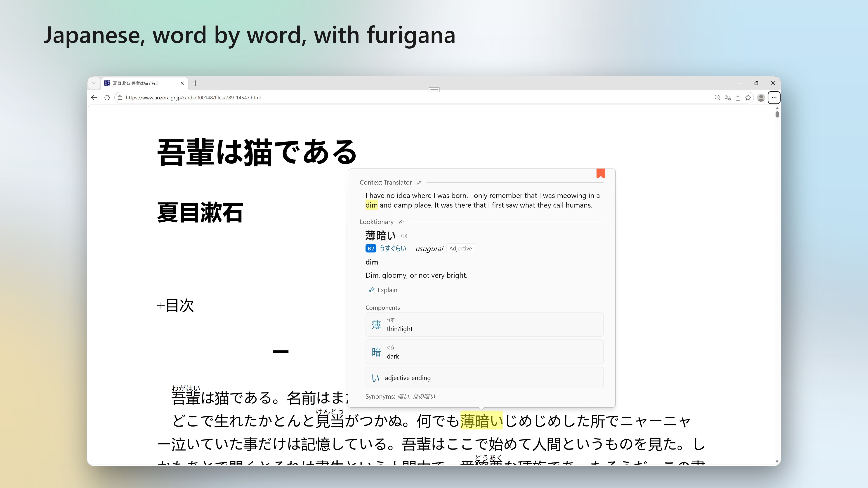
Task: Click the Looktionary section label
Action: click(x=376, y=222)
